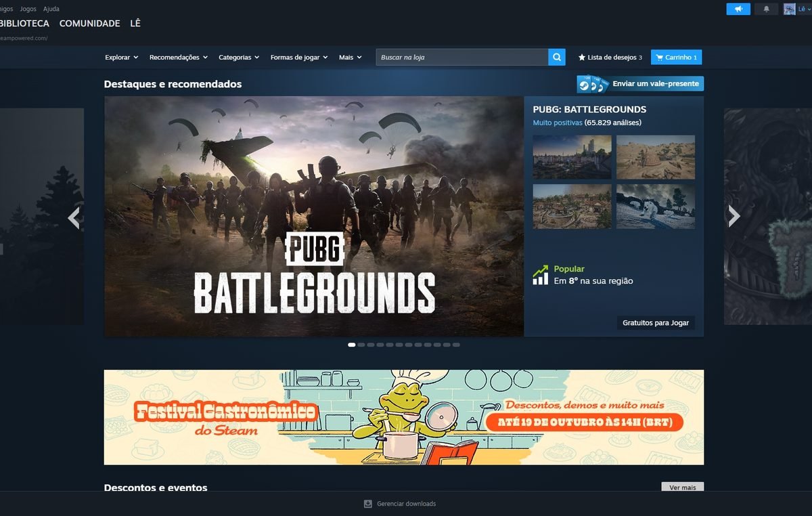Go to previous featured game arrow
The width and height of the screenshot is (812, 516).
point(74,217)
